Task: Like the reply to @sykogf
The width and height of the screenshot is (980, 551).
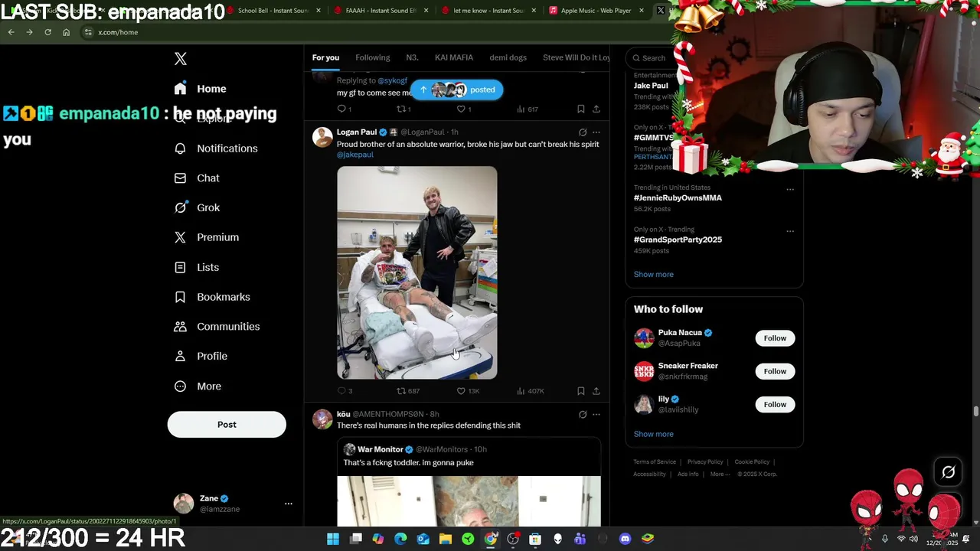Action: [463, 109]
